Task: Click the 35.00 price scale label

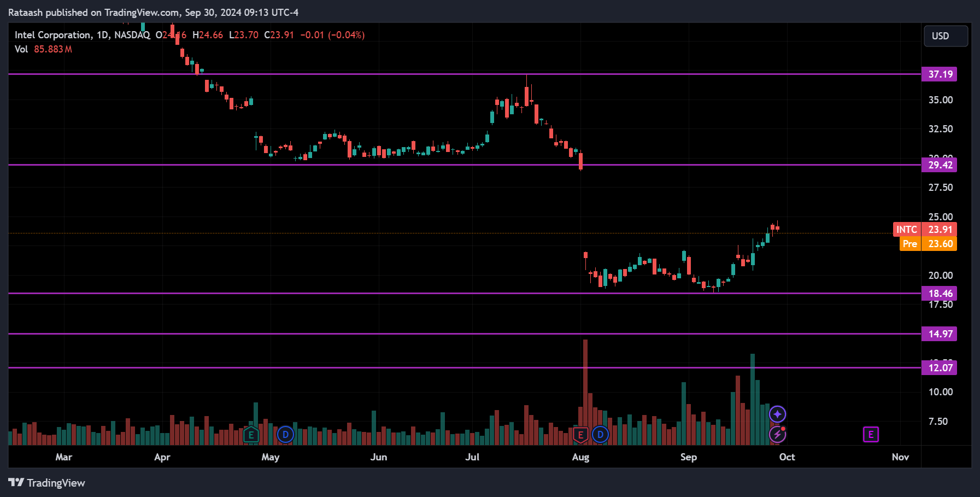Action: (941, 100)
